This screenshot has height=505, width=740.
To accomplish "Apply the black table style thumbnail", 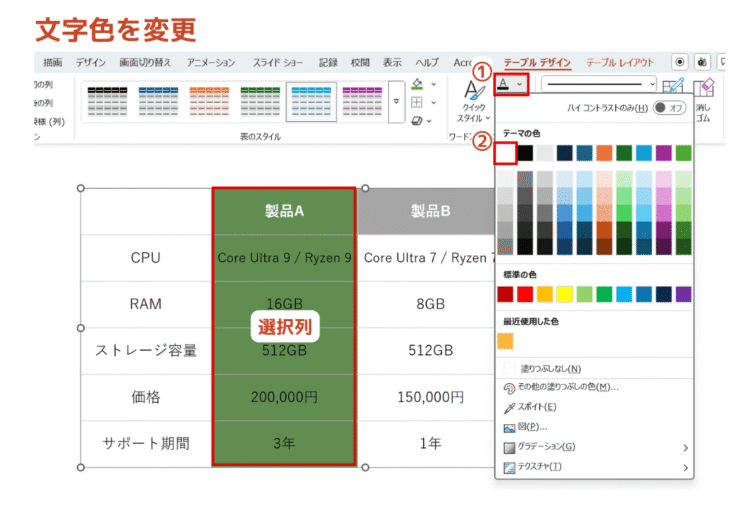I will point(107,101).
